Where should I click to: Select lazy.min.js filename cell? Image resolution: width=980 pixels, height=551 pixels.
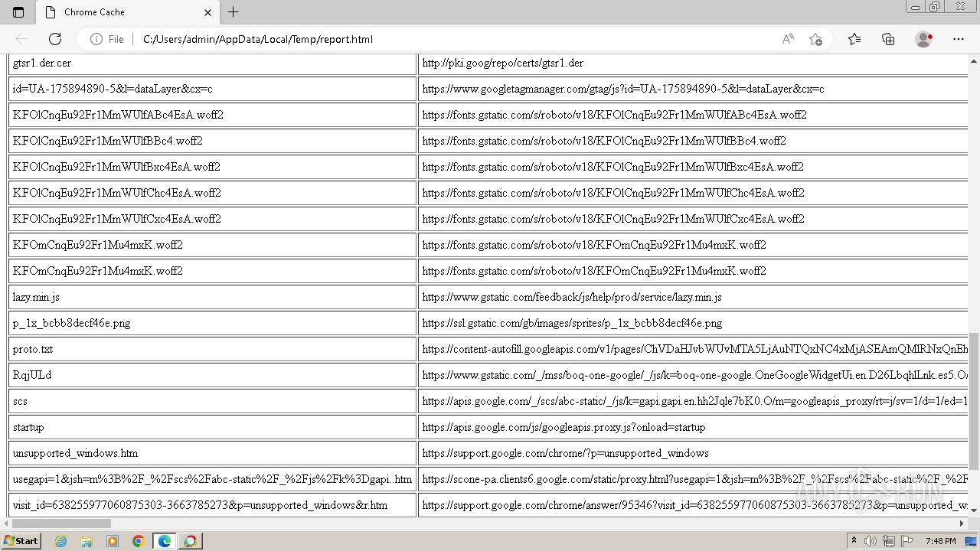(212, 297)
